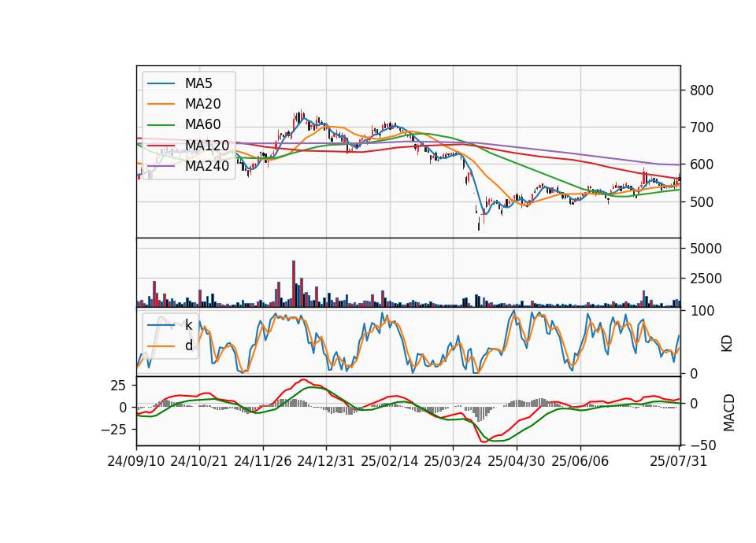Click the 24/12/31 date label
The height and width of the screenshot is (543, 756).
[325, 461]
